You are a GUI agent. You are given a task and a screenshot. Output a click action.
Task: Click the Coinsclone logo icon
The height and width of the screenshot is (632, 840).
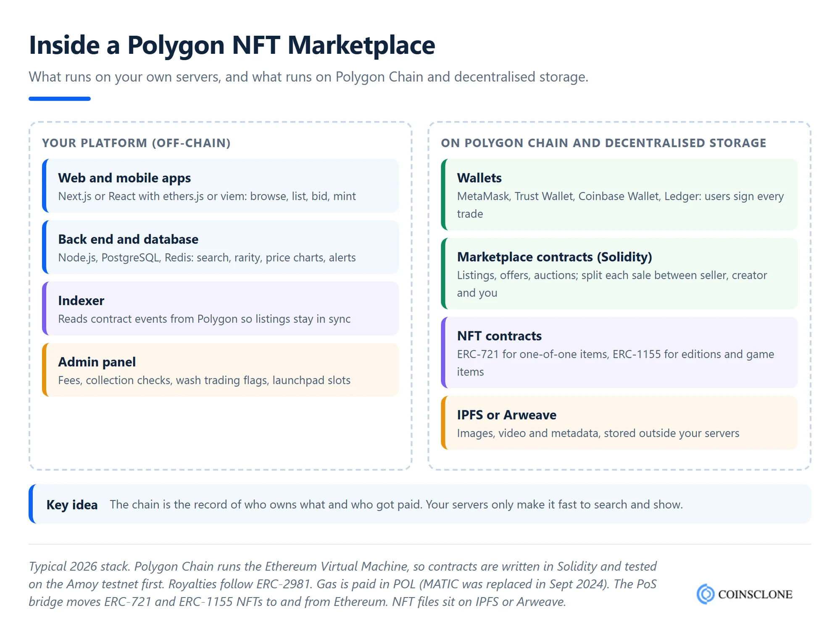click(x=706, y=594)
